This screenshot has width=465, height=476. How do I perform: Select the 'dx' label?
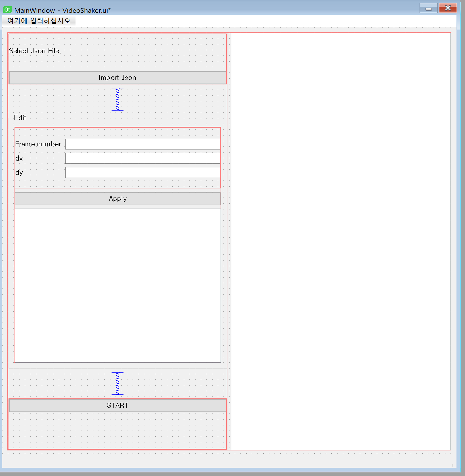(x=19, y=158)
